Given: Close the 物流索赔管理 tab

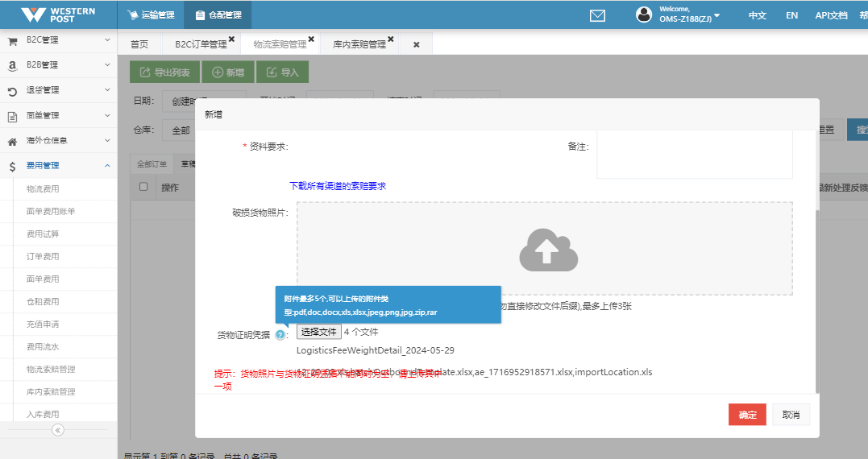Looking at the screenshot, I should tap(311, 39).
